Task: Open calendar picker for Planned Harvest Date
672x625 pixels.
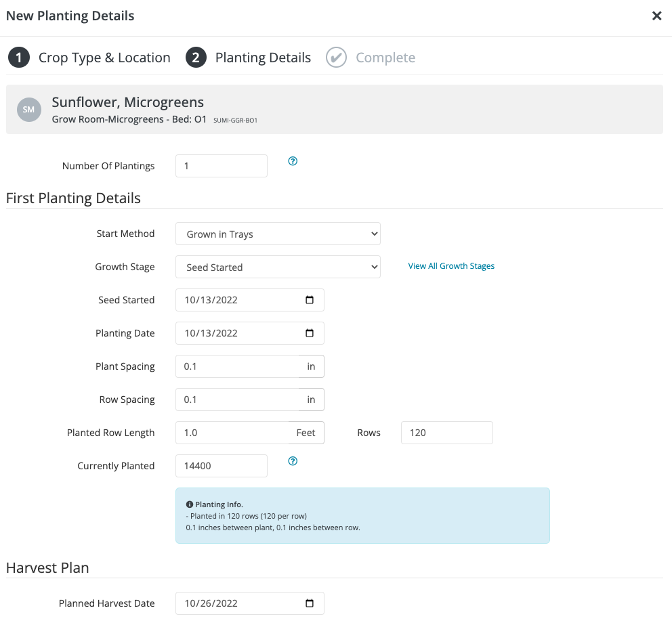Action: click(x=310, y=603)
